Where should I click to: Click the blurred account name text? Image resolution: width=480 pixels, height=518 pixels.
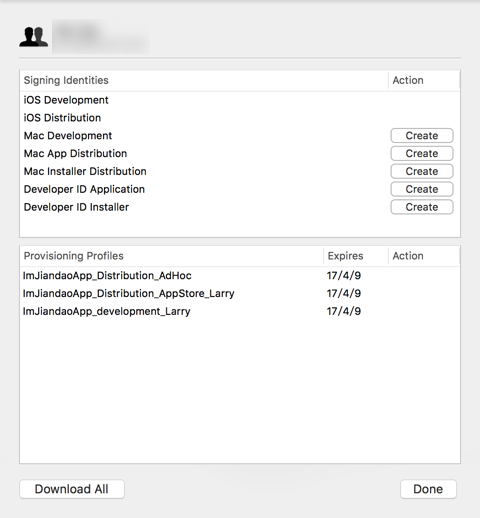(x=101, y=37)
